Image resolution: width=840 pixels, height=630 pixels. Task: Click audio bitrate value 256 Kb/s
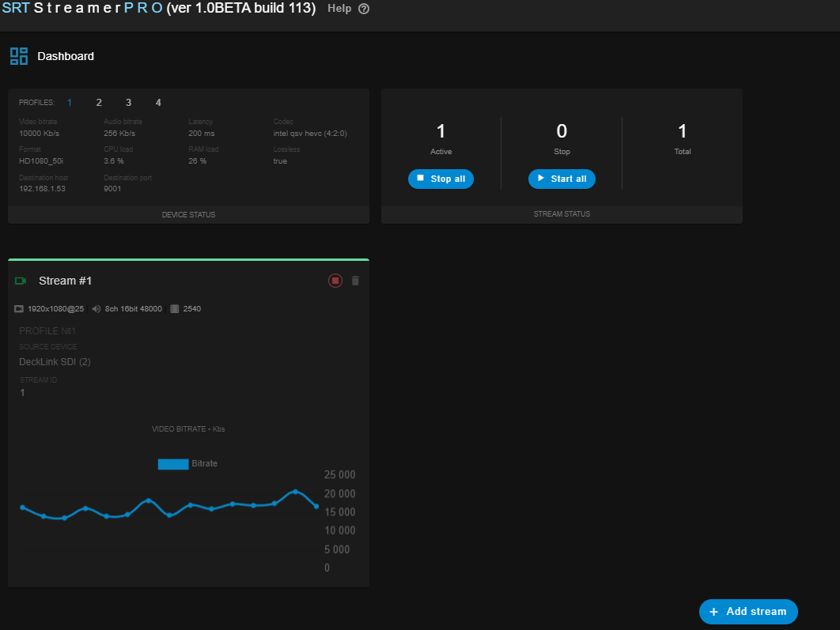click(119, 134)
